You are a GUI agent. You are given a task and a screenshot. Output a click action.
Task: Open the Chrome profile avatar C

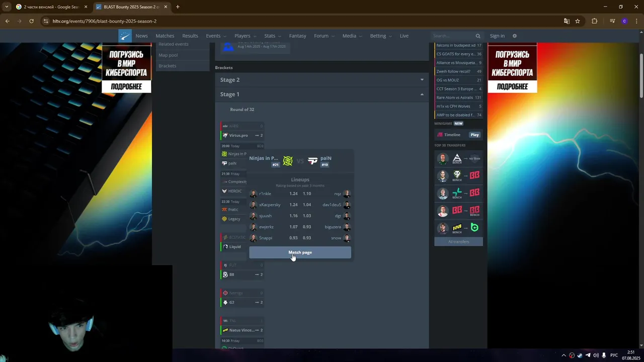624,21
